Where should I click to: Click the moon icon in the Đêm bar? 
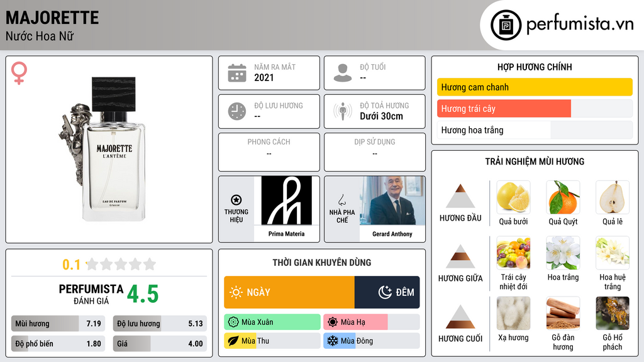point(385,292)
